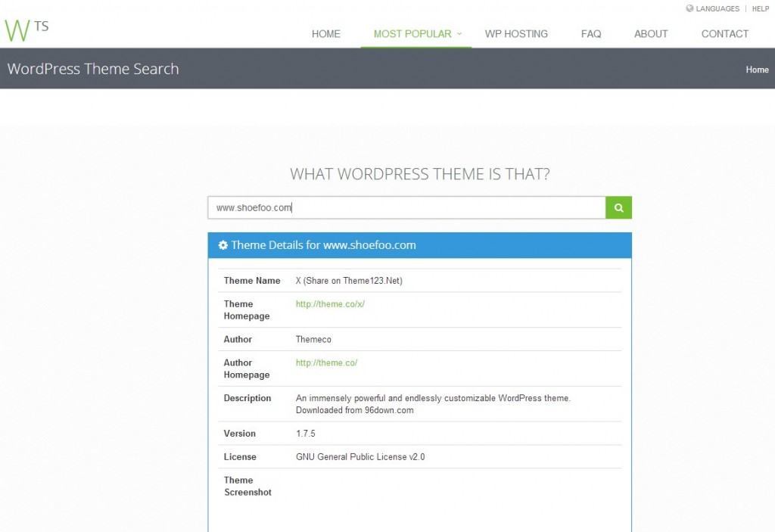Click the gear icon in Theme Details header
The height and width of the screenshot is (532, 775).
click(x=223, y=245)
